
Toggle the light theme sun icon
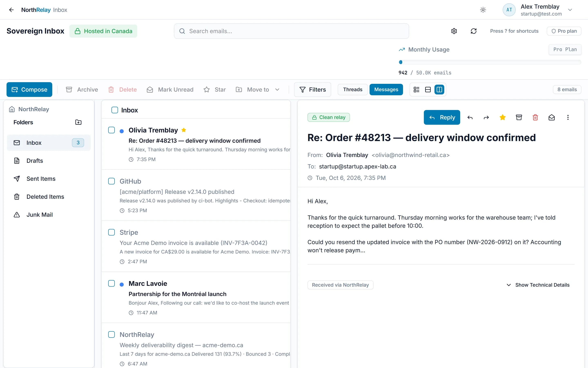pyautogui.click(x=483, y=10)
